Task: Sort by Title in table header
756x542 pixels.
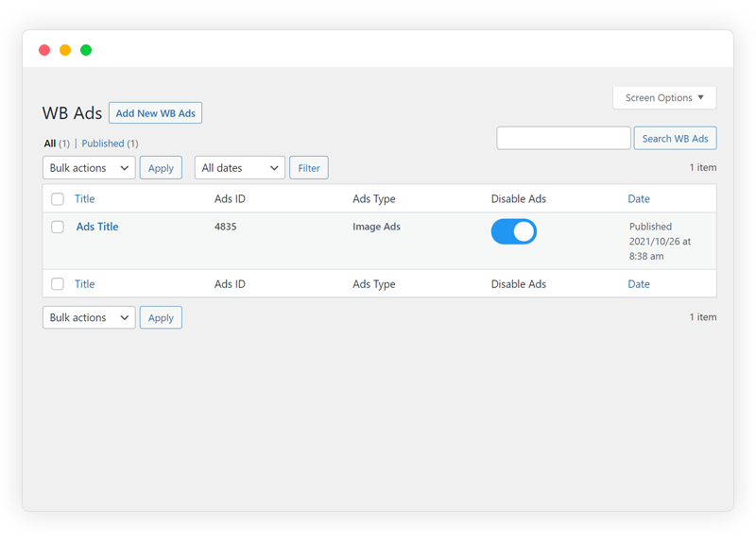Action: tap(84, 199)
